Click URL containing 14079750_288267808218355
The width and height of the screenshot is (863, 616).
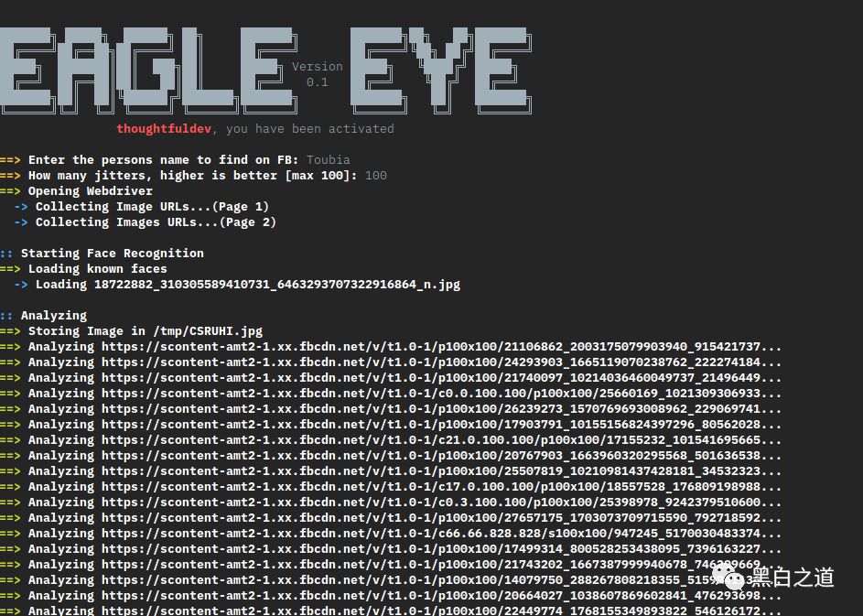[x=441, y=579]
